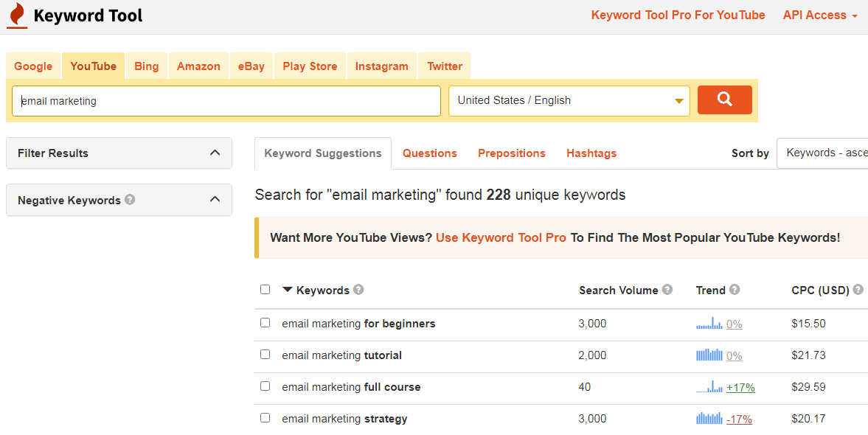Open the Sort by Keywords dropdown
The image size is (868, 435).
coord(826,153)
